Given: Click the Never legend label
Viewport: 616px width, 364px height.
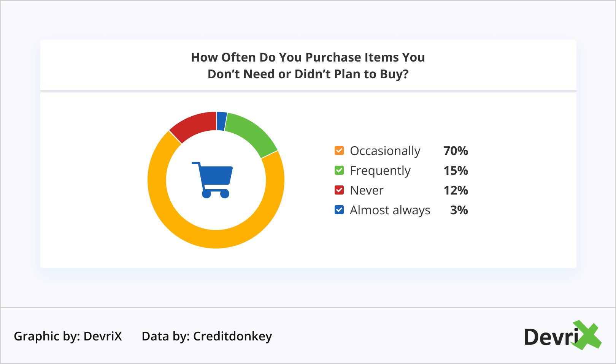Looking at the screenshot, I should click(x=367, y=190).
